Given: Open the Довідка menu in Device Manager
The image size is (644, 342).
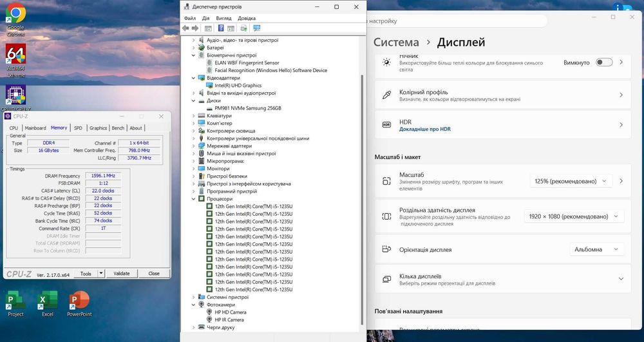Looking at the screenshot, I should [x=247, y=18].
